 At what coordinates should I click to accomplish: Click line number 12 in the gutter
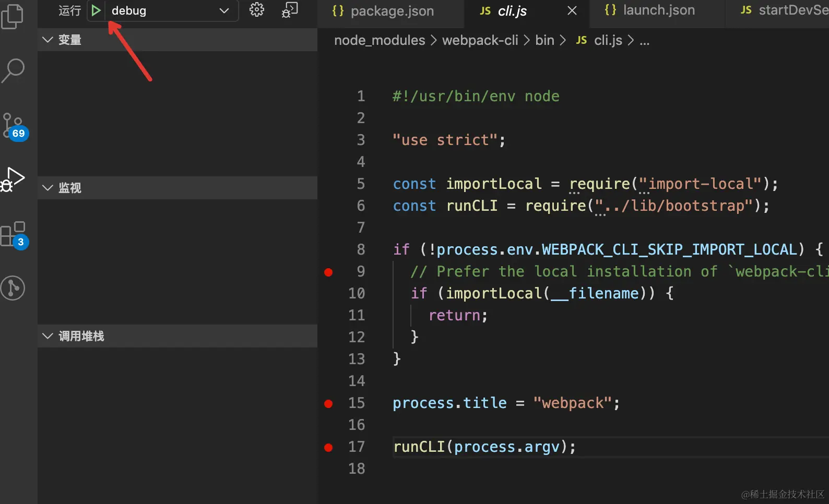pyautogui.click(x=357, y=337)
